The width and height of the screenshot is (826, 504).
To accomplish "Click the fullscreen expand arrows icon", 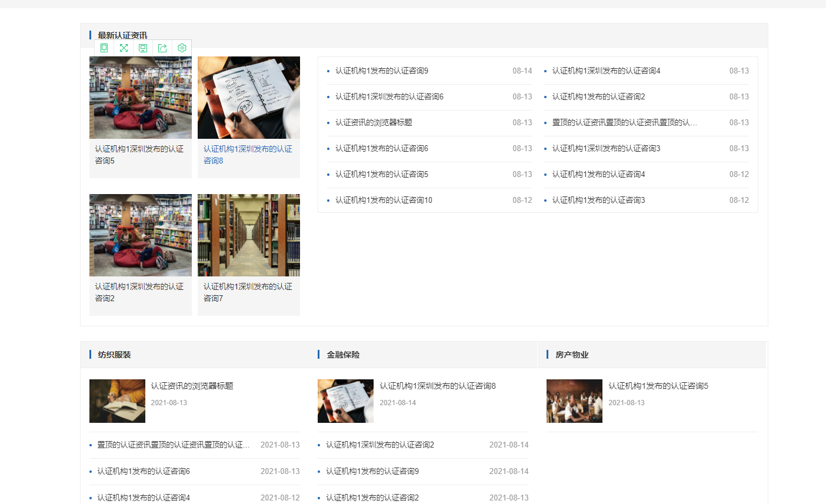I will coord(124,48).
